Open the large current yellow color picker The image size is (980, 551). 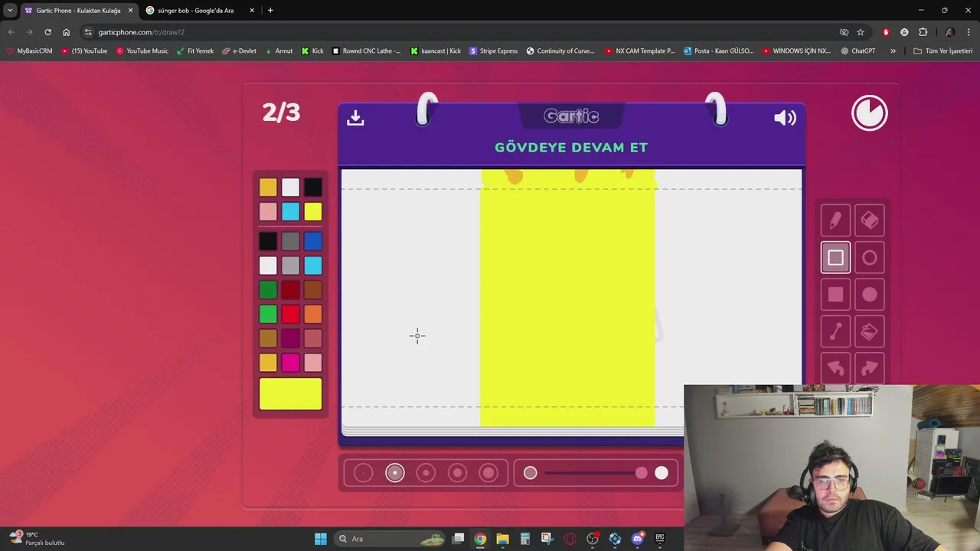pos(290,394)
